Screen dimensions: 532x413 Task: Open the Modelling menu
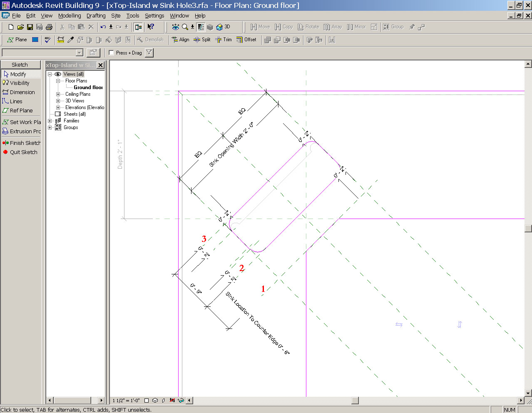(70, 16)
